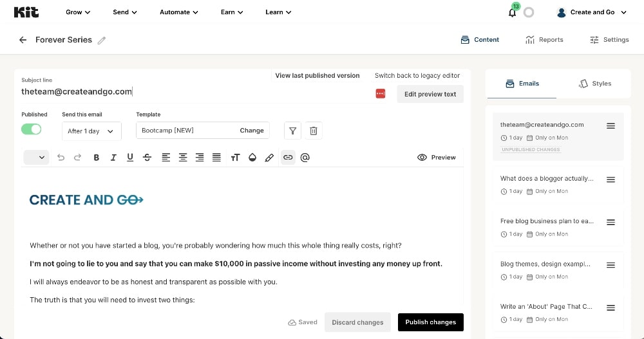Open the filter icon next to Template

pyautogui.click(x=293, y=131)
